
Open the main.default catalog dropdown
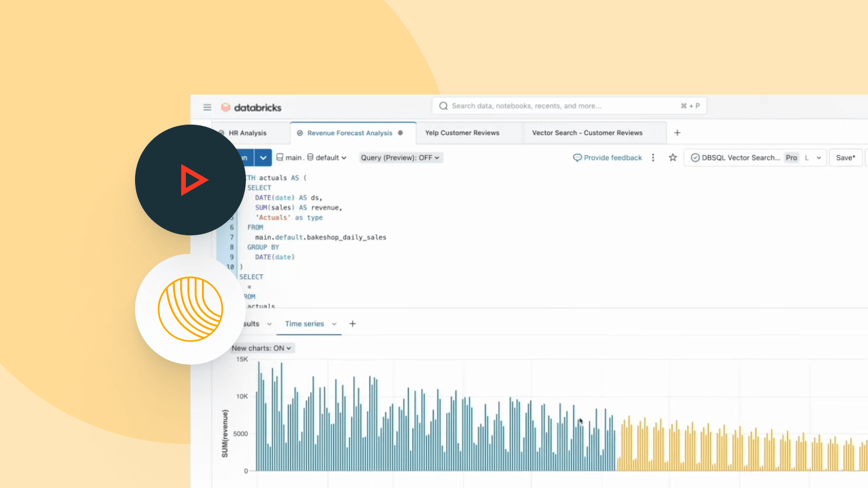click(x=312, y=157)
